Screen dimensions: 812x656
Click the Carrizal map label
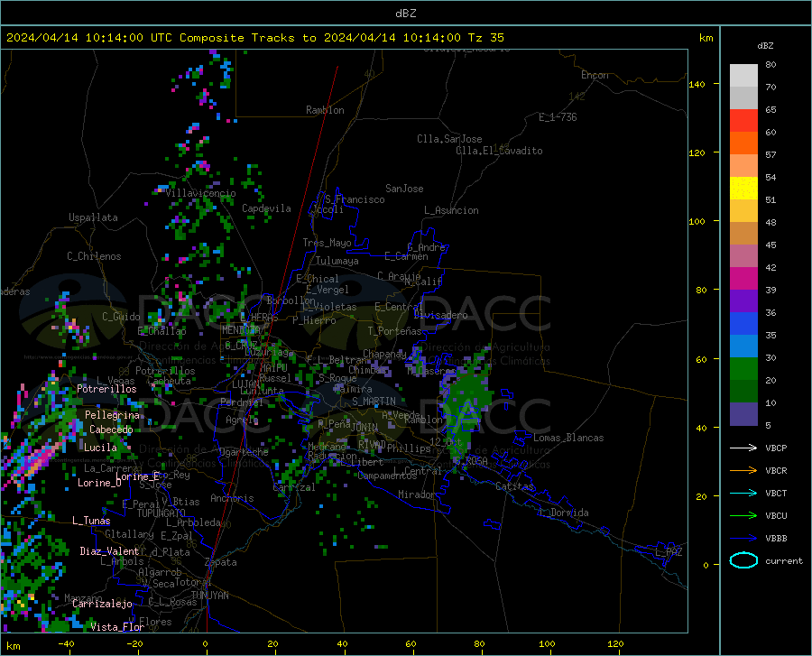[x=293, y=488]
